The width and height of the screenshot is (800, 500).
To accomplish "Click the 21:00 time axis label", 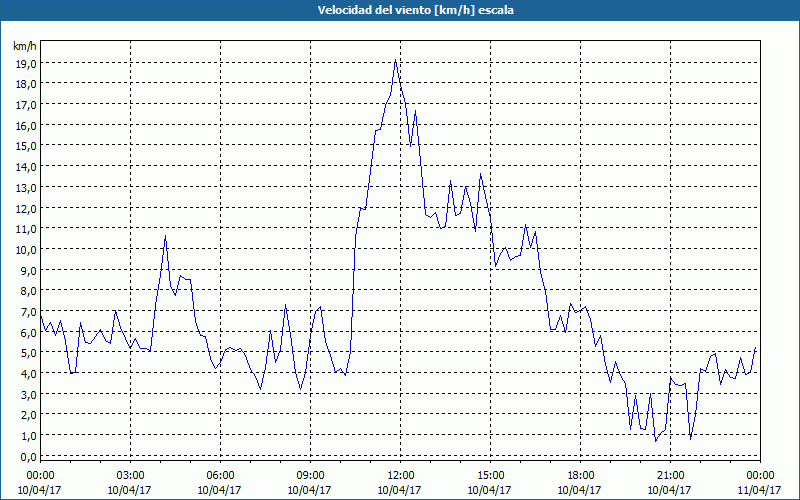I will pos(670,476).
